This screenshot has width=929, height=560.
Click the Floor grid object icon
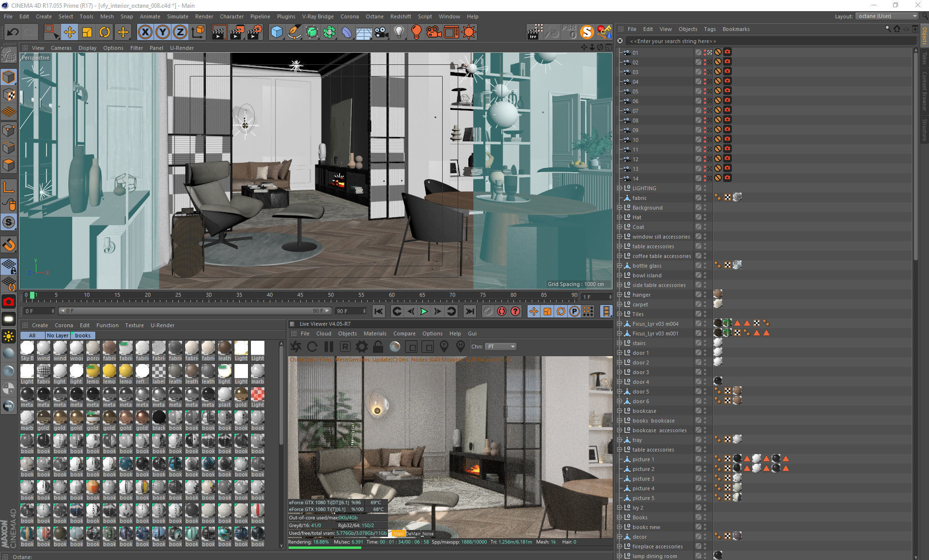pyautogui.click(x=364, y=32)
